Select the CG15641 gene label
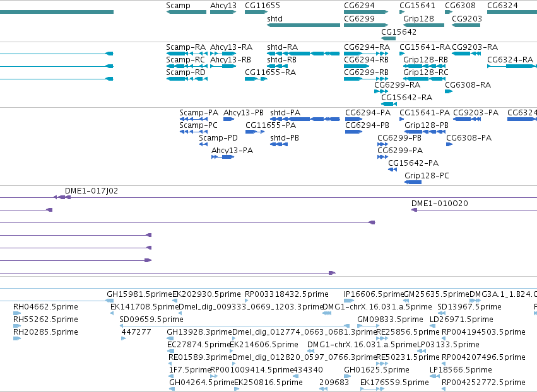 coord(417,6)
